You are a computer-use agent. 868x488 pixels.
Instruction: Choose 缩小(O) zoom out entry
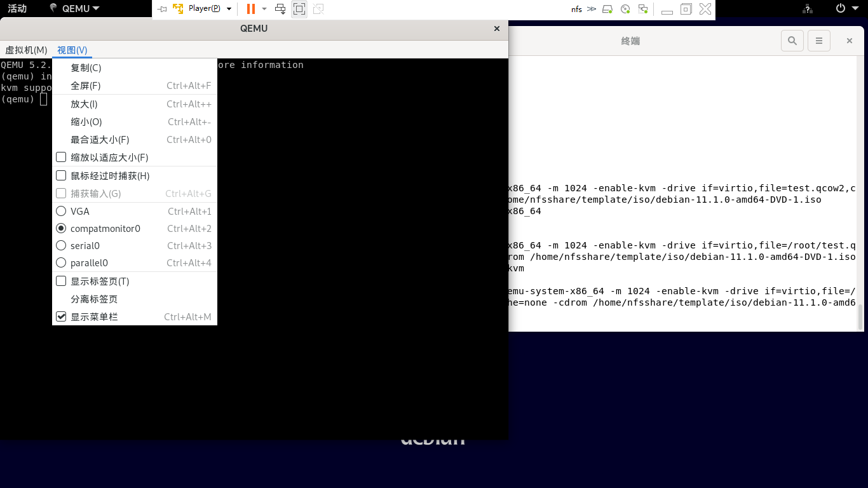(135, 122)
